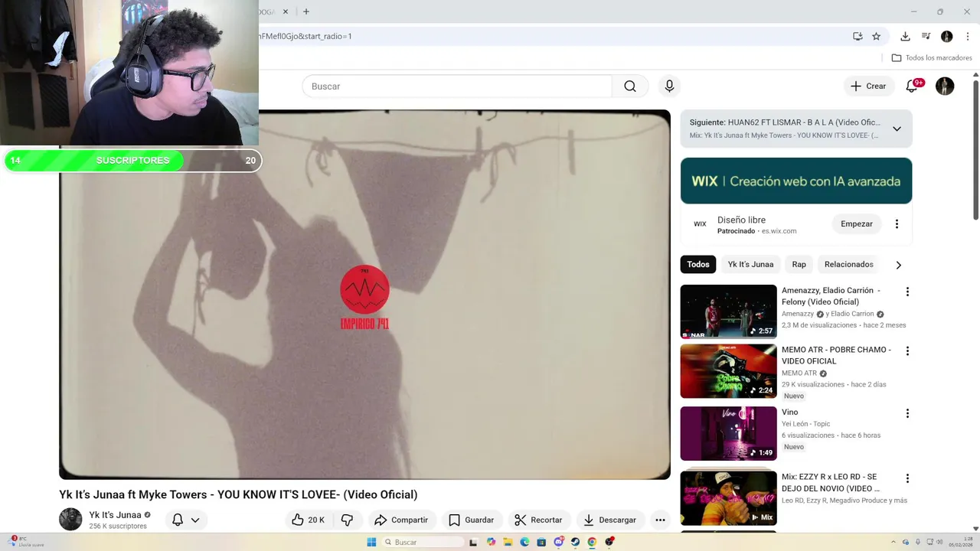Open notification preferences chevron beside bell
980x551 pixels.
pyautogui.click(x=195, y=520)
